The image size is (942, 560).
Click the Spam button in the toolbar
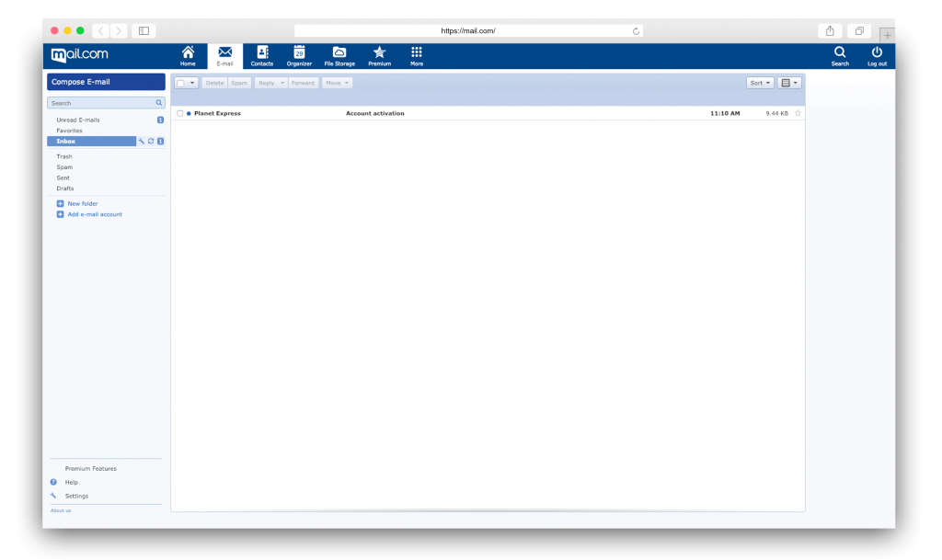point(239,83)
